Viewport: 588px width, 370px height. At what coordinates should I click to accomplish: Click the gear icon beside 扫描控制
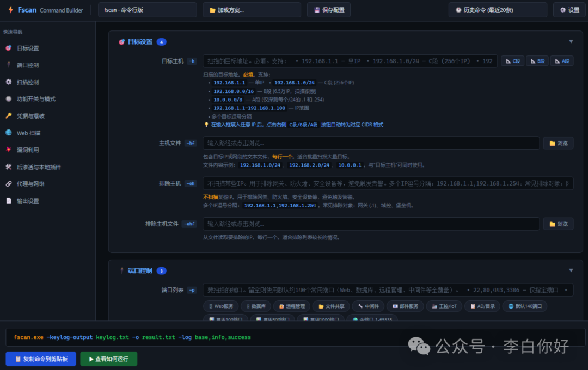[x=9, y=82]
